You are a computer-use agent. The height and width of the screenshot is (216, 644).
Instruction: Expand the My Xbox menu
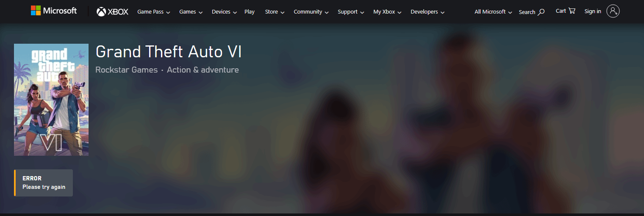[x=387, y=12]
